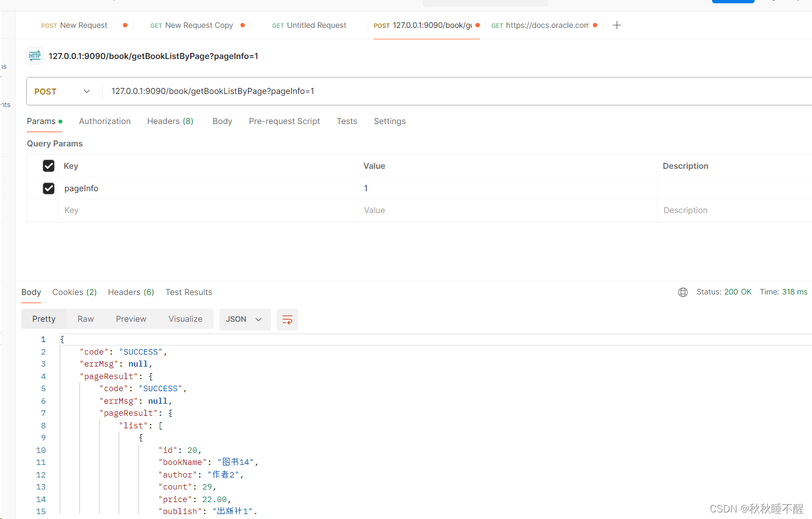Click the HTTP badge beside the request name
This screenshot has width=812, height=519.
[34, 56]
